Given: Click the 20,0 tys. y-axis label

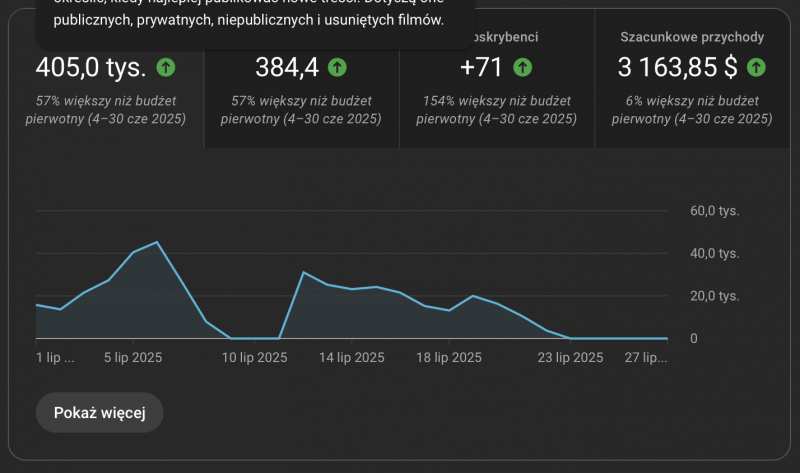Looking at the screenshot, I should pyautogui.click(x=714, y=296).
